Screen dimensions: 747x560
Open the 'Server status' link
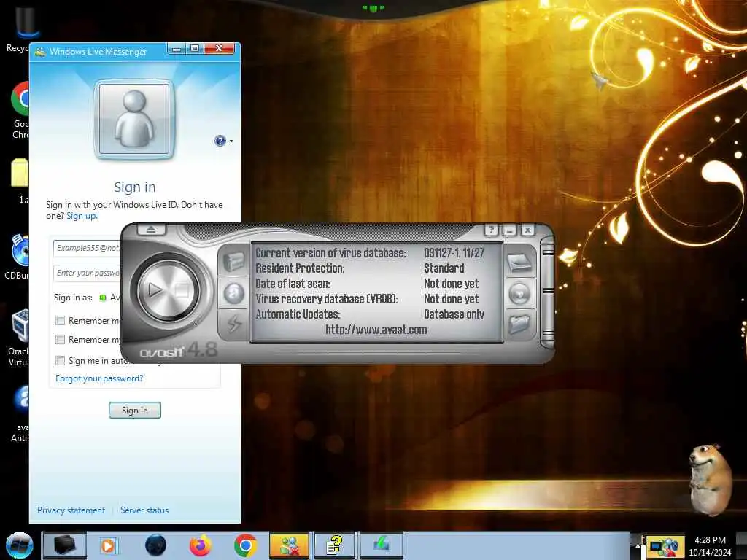click(x=144, y=510)
